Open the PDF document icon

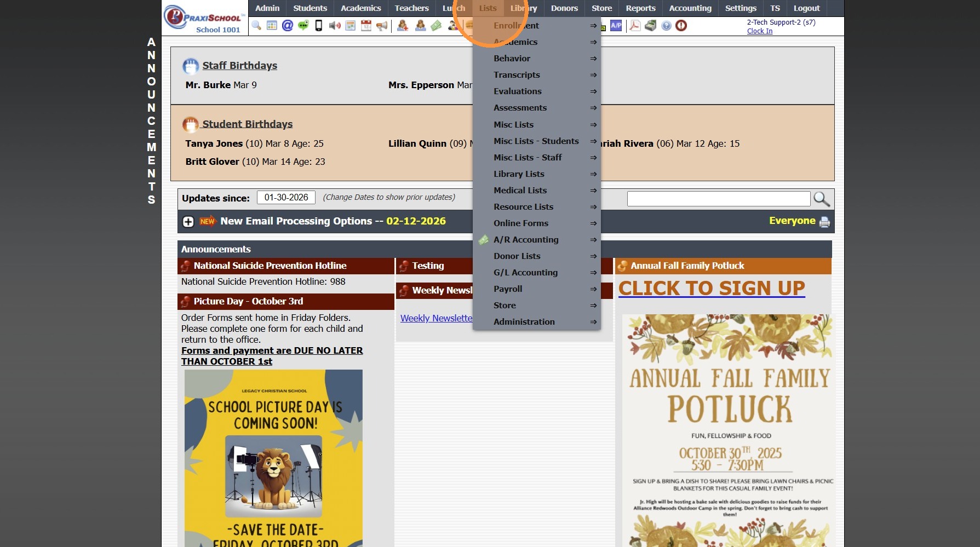[x=635, y=26]
